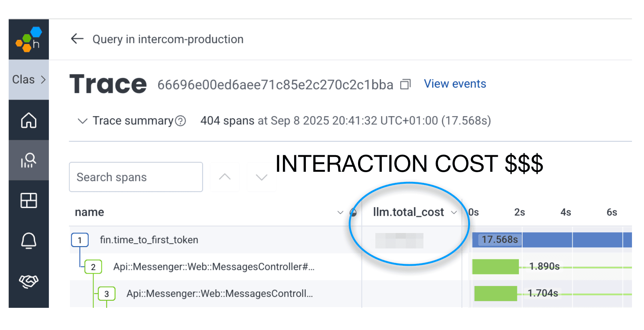Select the MessagesControll... span in row 3
Image resolution: width=644 pixels, height=330 pixels.
pyautogui.click(x=219, y=294)
